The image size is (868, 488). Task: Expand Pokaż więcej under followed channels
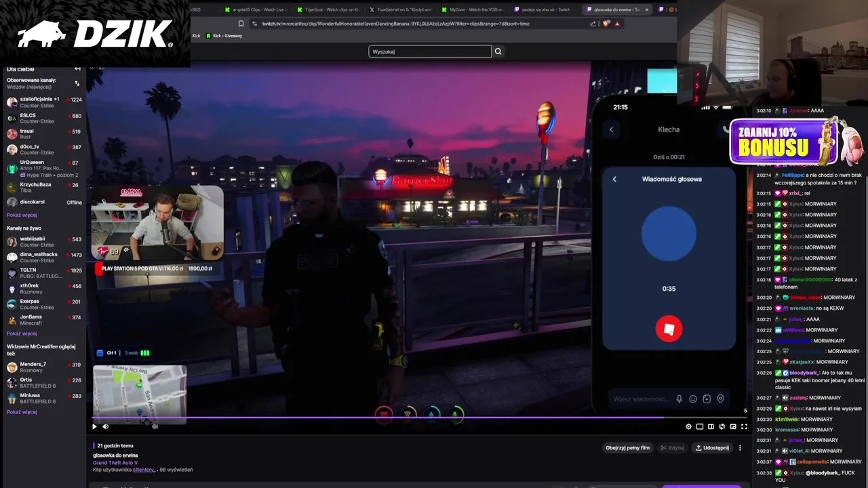point(22,215)
